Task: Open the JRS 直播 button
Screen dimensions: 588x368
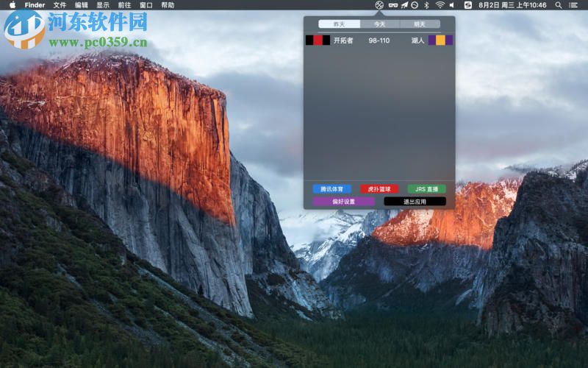Action: (427, 189)
